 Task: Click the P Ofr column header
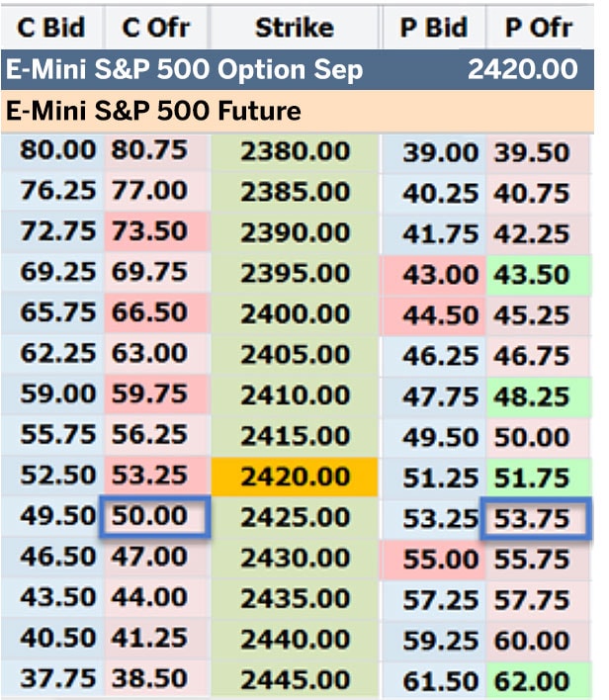538,27
